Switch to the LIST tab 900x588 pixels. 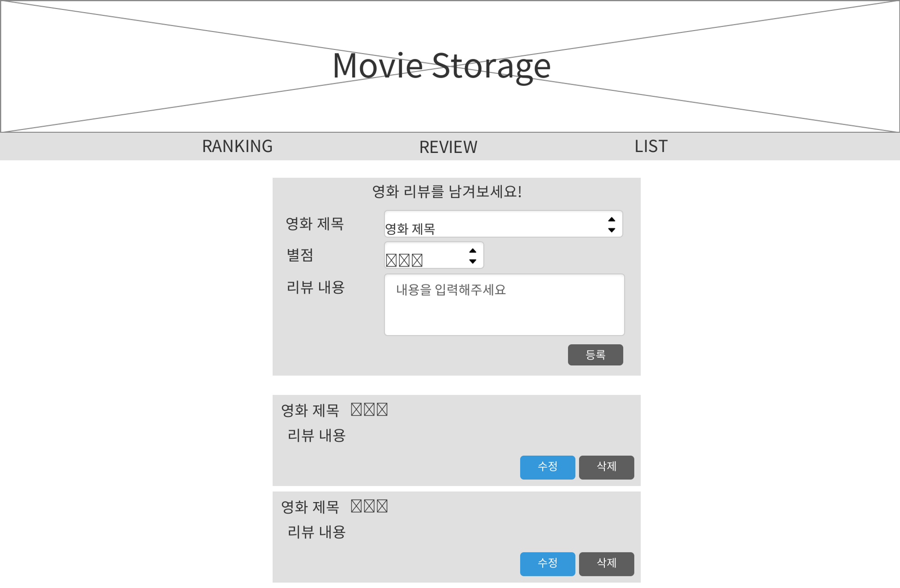click(651, 146)
